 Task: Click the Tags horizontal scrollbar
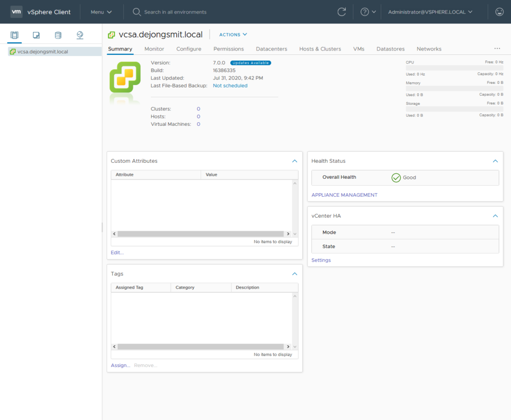point(201,347)
